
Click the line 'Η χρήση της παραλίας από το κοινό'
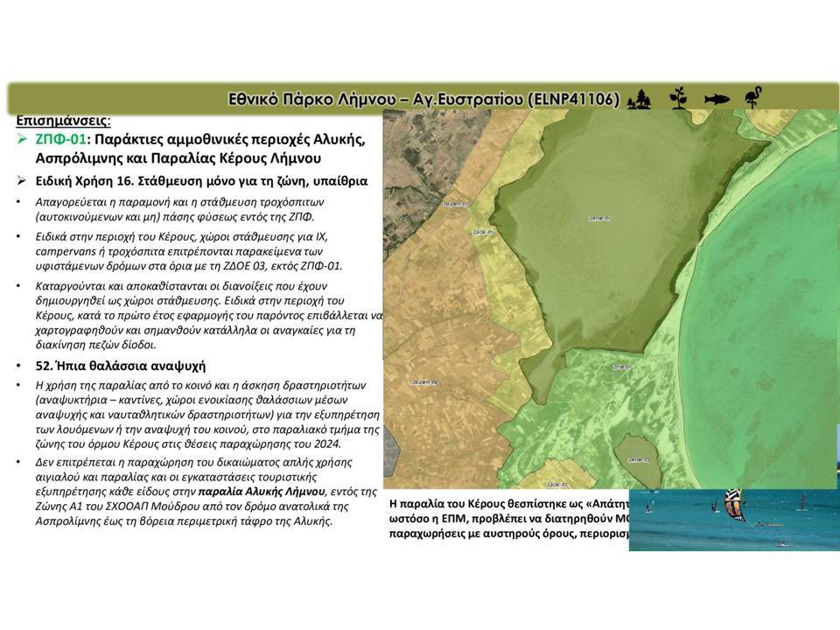[x=200, y=385]
